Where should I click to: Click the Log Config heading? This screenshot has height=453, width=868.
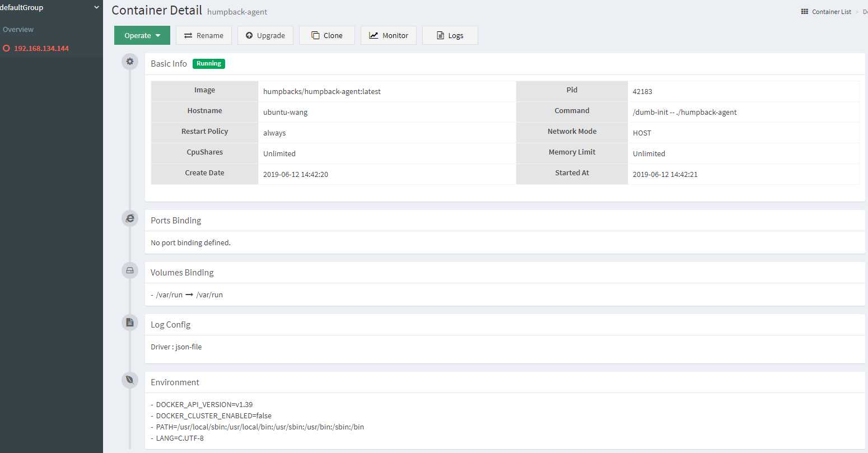click(170, 325)
